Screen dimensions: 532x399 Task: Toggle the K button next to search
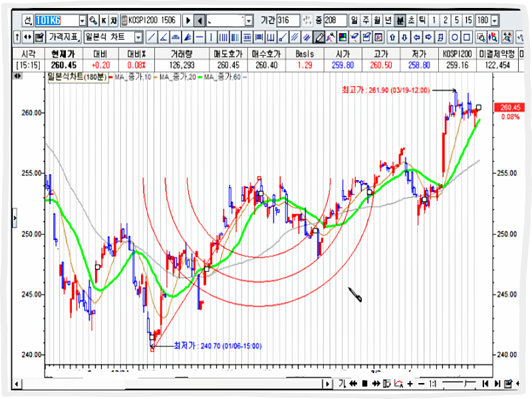click(x=104, y=21)
